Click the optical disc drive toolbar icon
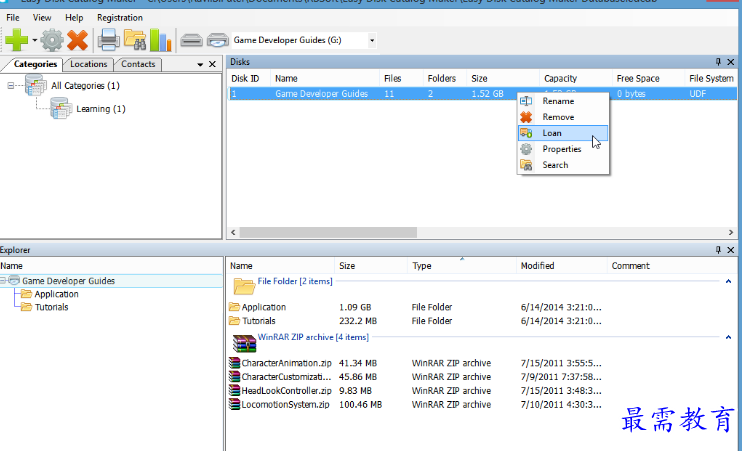The height and width of the screenshot is (451, 743). (217, 40)
